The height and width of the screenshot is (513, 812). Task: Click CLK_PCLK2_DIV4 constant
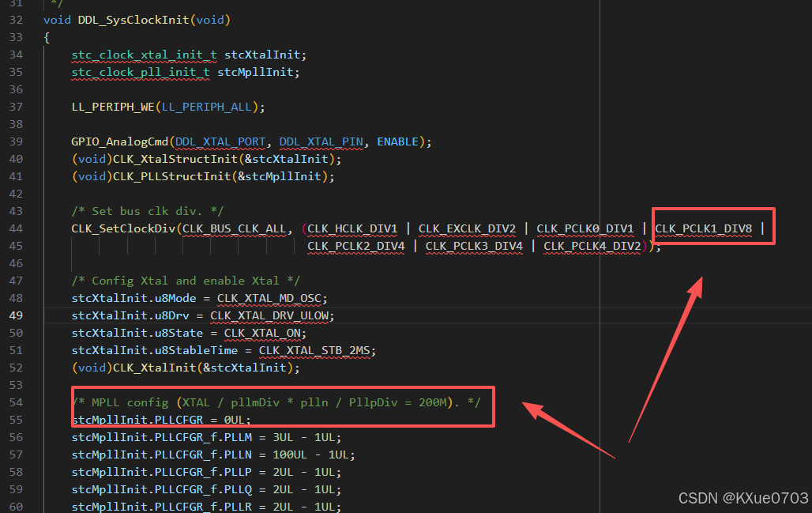355,246
